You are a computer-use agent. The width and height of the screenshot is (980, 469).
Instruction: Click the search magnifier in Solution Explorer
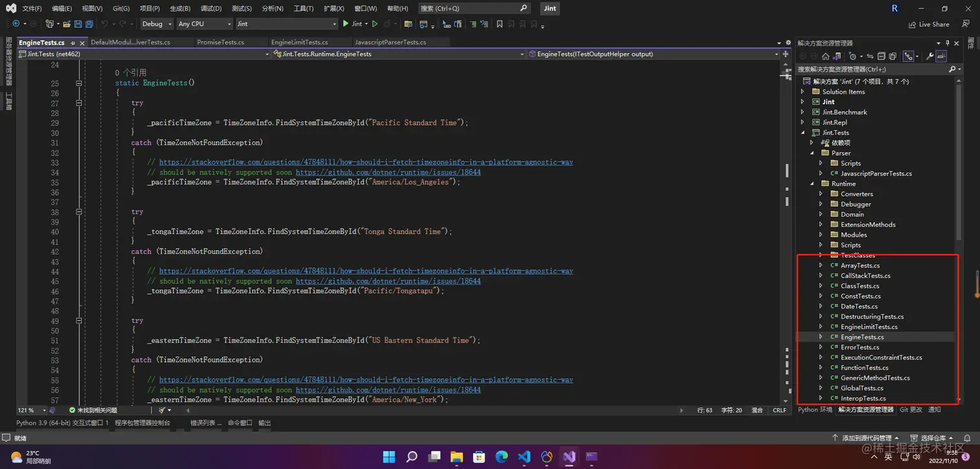click(x=952, y=69)
